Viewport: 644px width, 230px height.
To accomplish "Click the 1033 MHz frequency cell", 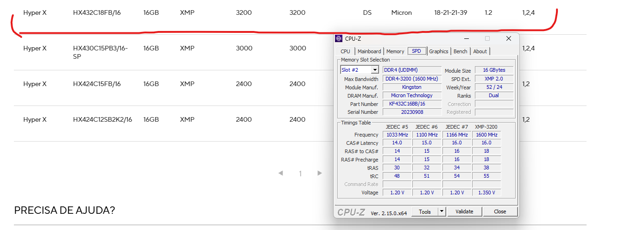I will pyautogui.click(x=397, y=135).
